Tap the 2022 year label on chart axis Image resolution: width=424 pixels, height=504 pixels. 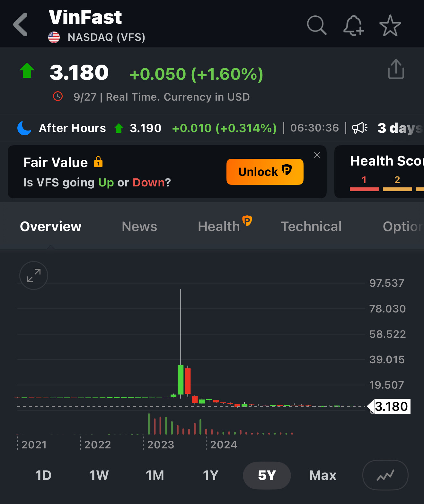(x=98, y=445)
